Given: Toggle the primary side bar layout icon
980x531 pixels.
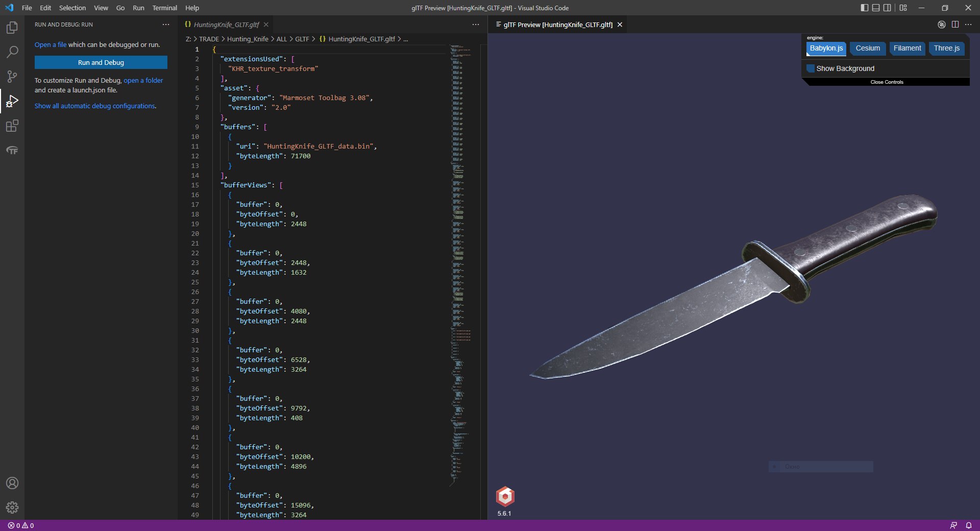Looking at the screenshot, I should click(864, 8).
